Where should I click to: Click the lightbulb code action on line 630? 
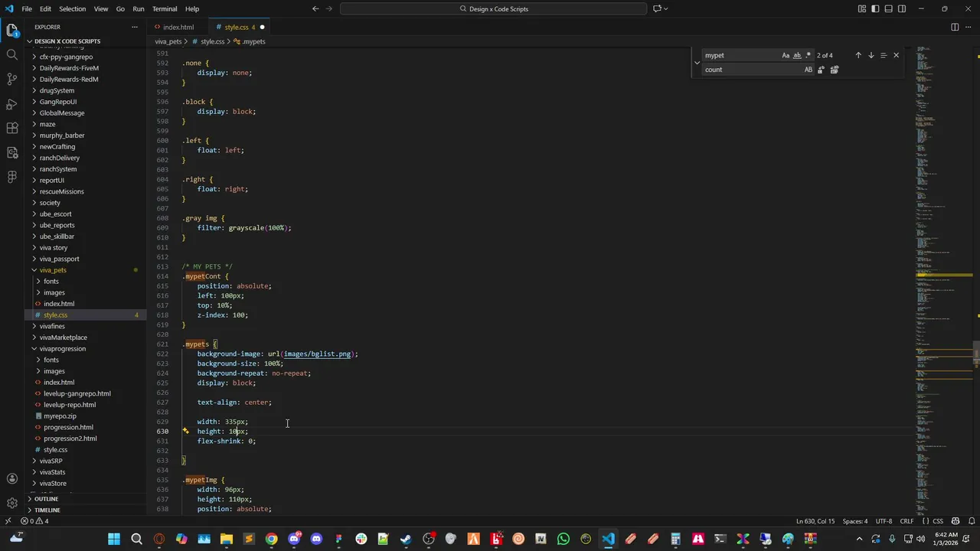tap(185, 431)
